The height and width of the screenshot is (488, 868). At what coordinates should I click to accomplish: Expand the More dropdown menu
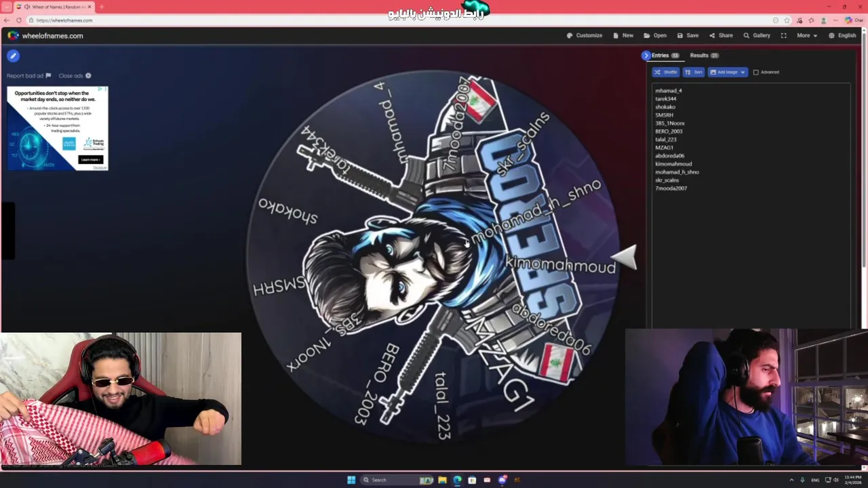click(807, 35)
